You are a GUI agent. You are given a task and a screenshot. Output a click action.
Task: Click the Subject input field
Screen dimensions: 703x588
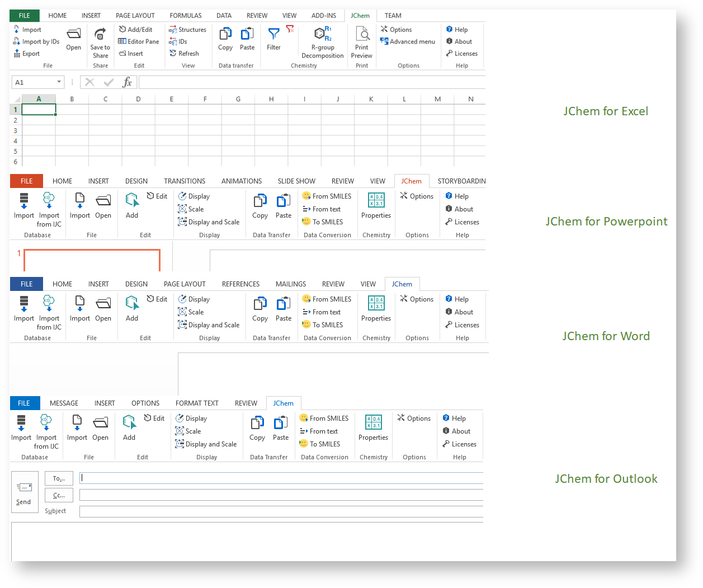281,512
